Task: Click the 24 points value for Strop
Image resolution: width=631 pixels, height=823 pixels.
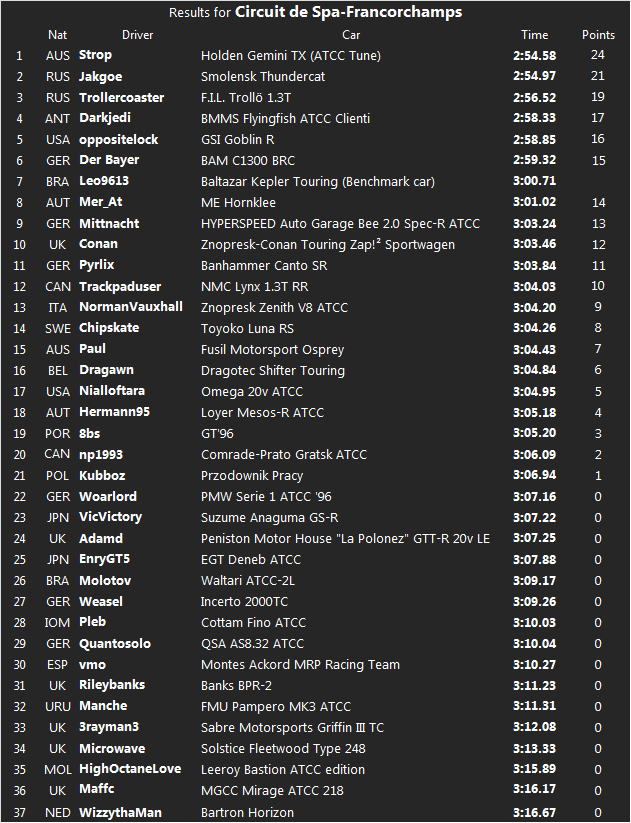Action: (x=598, y=55)
